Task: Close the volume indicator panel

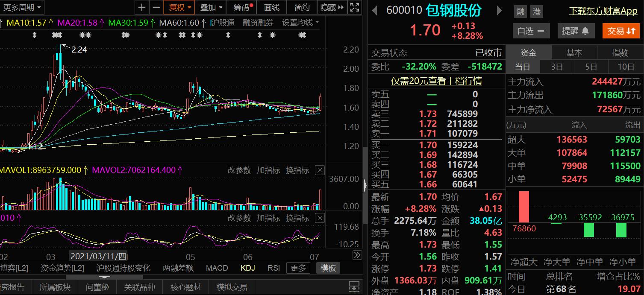Action: click(319, 170)
